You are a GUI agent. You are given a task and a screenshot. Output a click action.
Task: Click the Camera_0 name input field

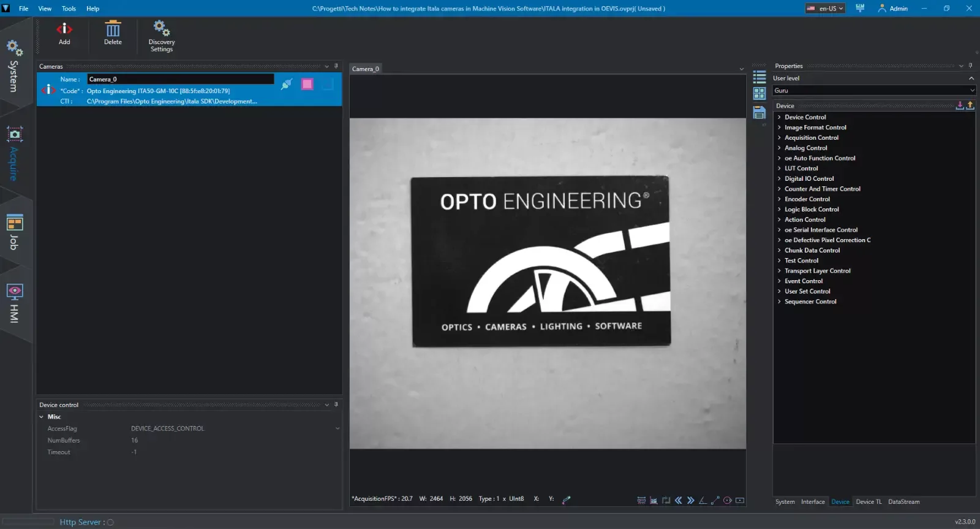[x=180, y=79]
